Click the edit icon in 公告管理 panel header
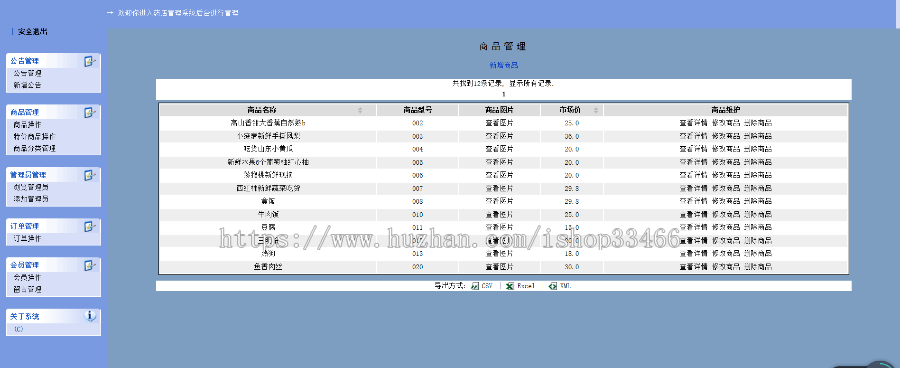The height and width of the screenshot is (368, 900). pyautogui.click(x=90, y=61)
